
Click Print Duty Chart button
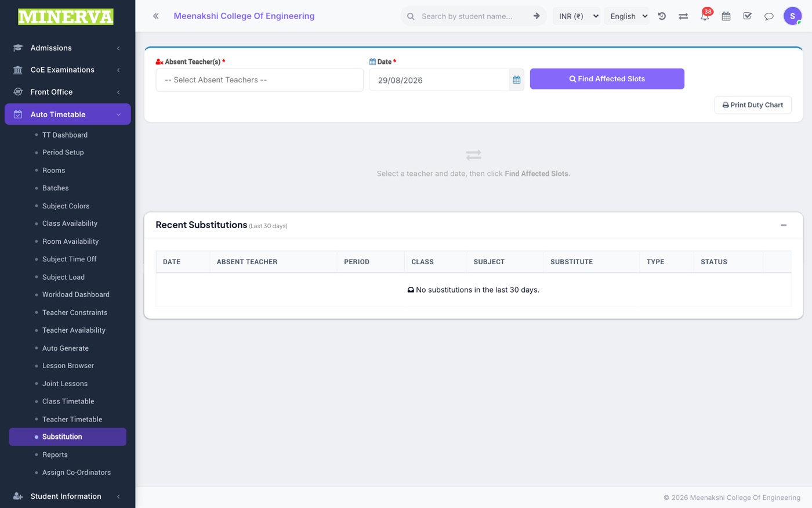pos(753,105)
